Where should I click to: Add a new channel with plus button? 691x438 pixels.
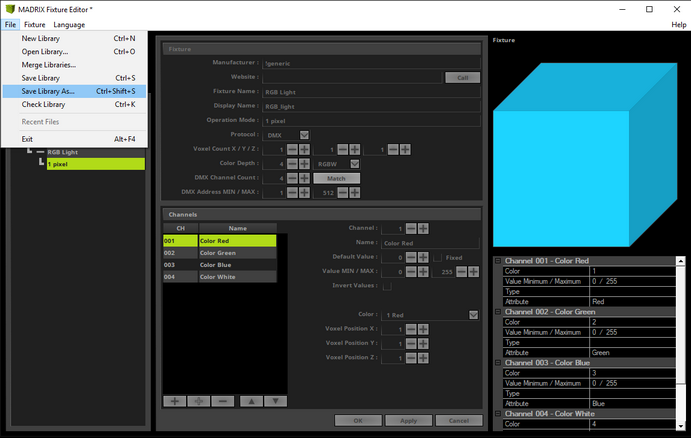[175, 401]
